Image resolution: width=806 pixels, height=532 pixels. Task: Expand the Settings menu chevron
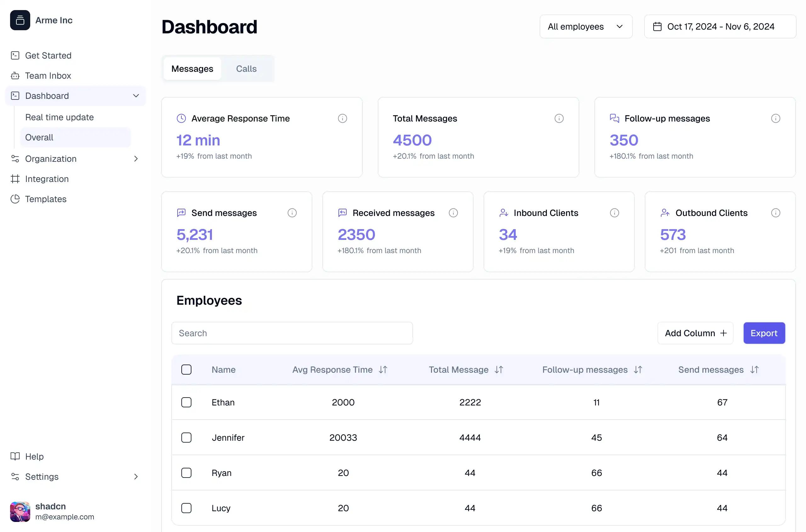click(136, 477)
